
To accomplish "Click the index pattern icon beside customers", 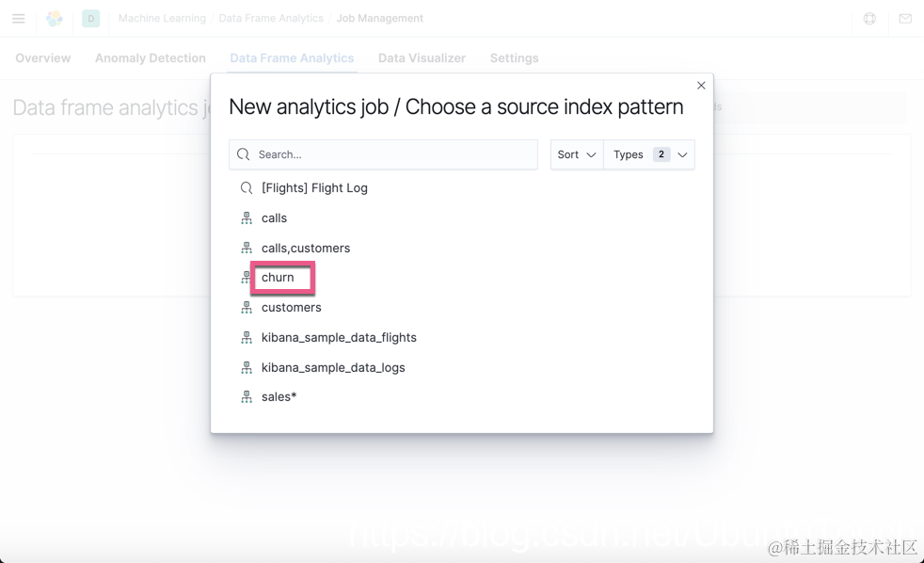I will [x=247, y=308].
